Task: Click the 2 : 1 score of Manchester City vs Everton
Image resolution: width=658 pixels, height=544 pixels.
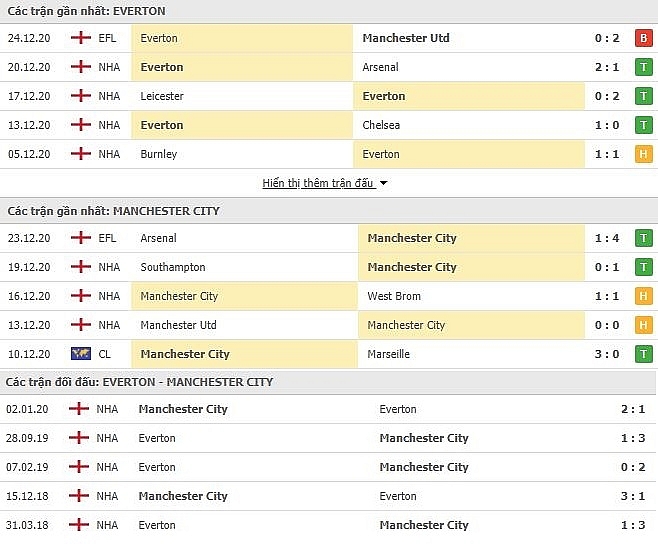Action: [x=633, y=409]
